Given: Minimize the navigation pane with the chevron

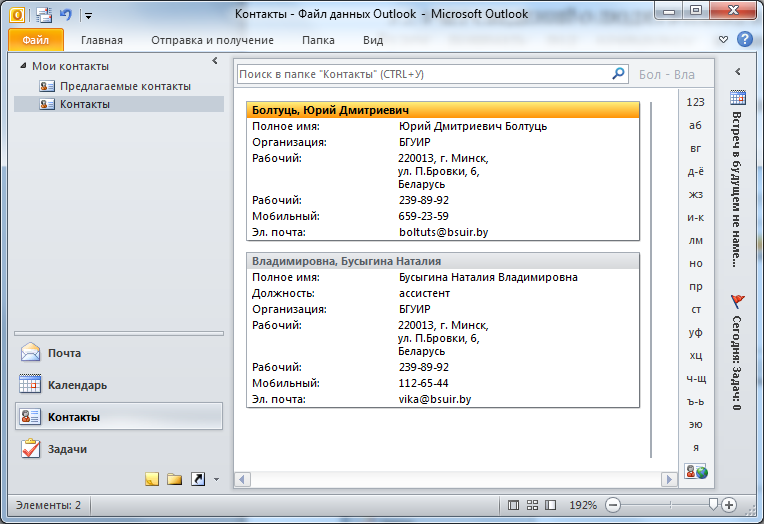Looking at the screenshot, I should click(215, 61).
